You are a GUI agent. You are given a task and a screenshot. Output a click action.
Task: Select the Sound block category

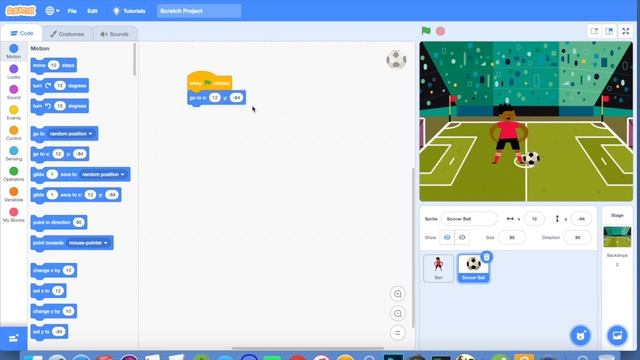(13, 92)
